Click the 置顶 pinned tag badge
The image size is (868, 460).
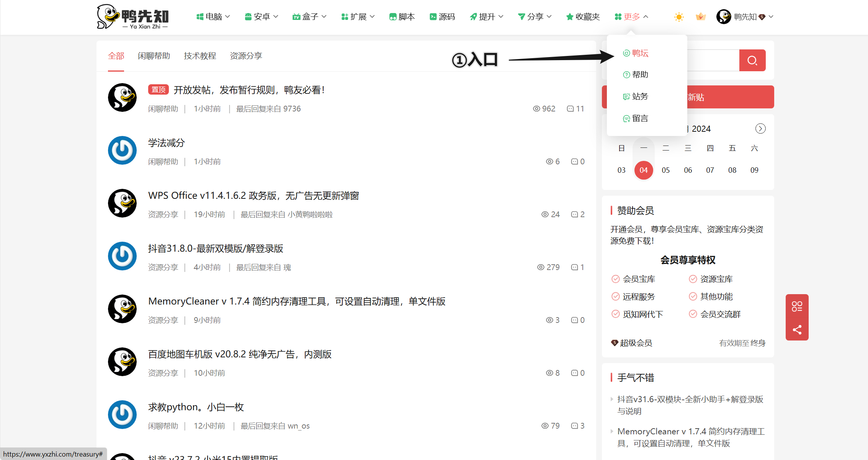(159, 90)
